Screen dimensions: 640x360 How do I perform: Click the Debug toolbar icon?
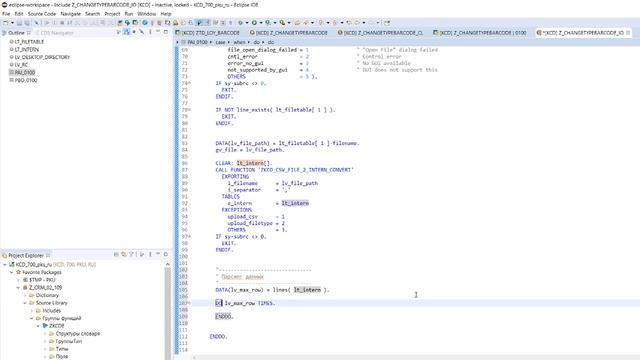tap(240, 23)
